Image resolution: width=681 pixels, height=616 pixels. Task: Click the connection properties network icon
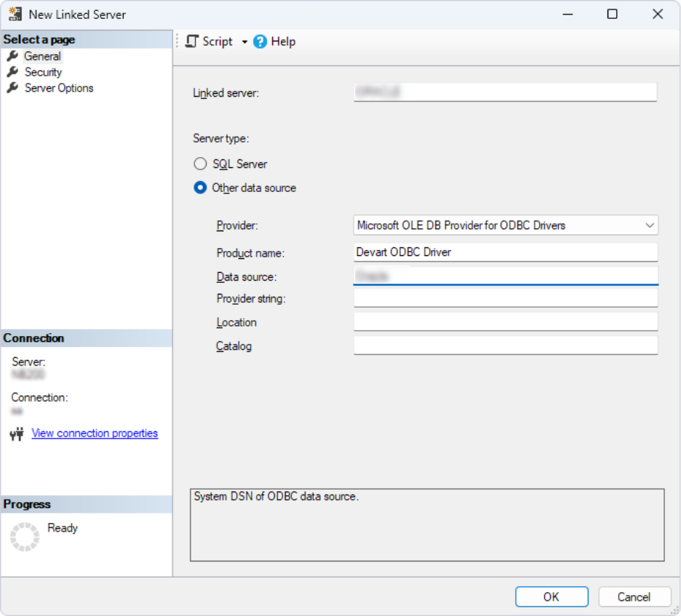click(17, 434)
